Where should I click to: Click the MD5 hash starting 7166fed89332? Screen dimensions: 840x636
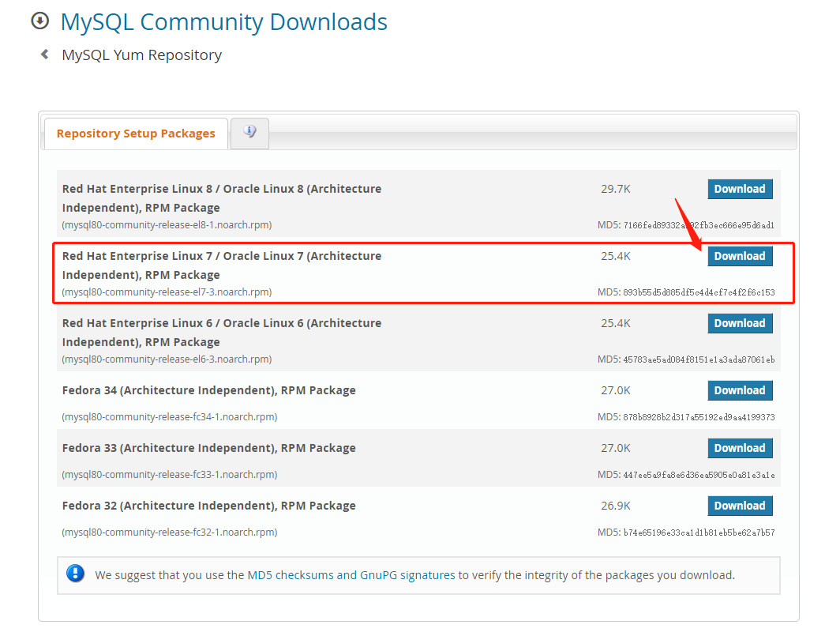click(x=699, y=225)
